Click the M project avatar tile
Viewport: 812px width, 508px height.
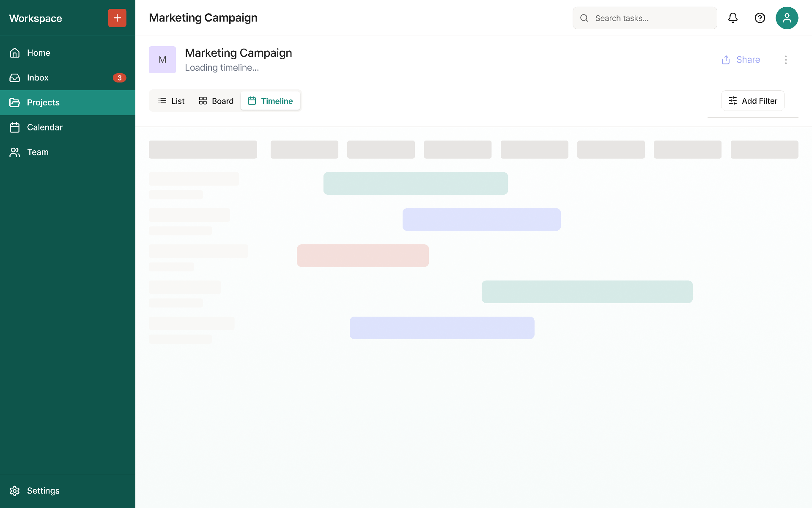point(162,60)
